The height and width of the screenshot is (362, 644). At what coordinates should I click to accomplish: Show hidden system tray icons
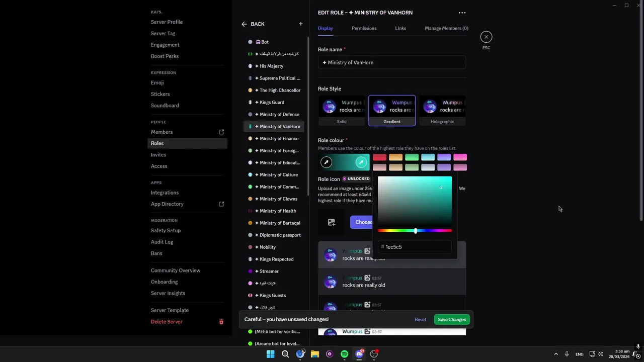555,354
